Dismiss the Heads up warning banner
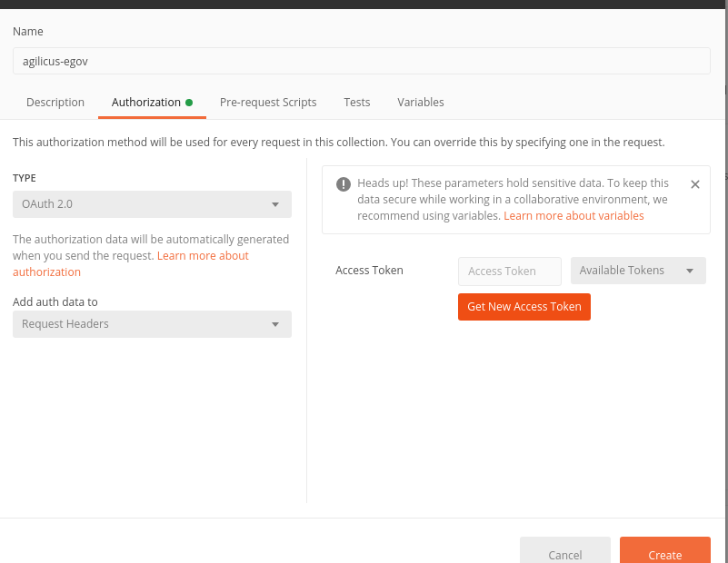 [x=695, y=184]
